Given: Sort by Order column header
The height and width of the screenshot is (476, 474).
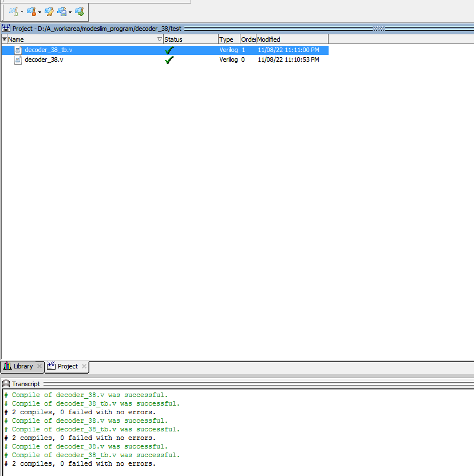Looking at the screenshot, I should pos(248,39).
